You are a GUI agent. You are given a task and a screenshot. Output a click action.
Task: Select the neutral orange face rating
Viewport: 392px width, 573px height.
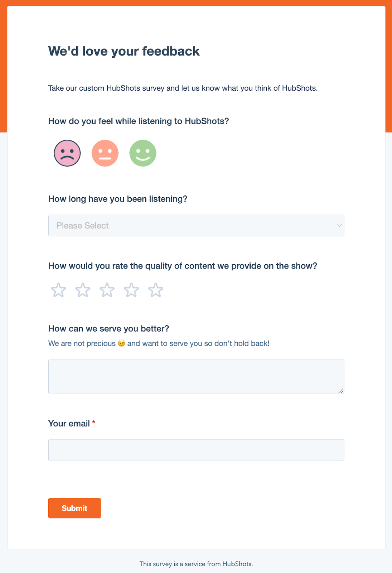tap(105, 153)
